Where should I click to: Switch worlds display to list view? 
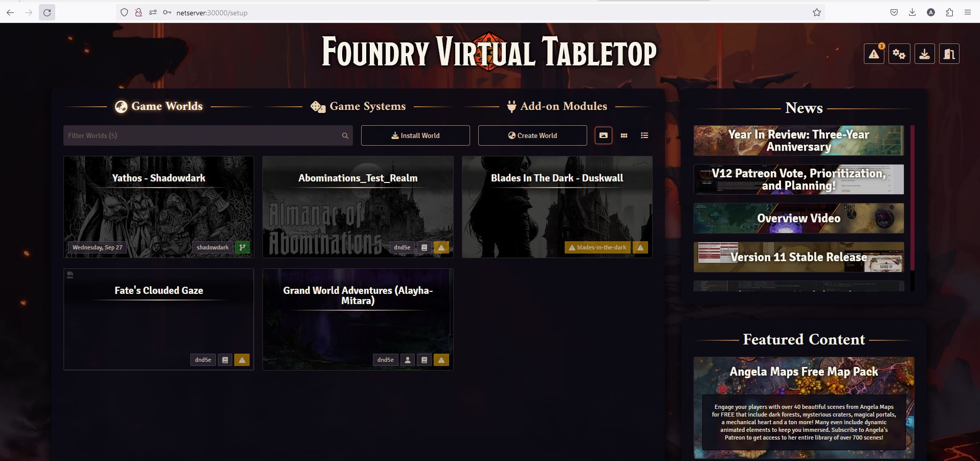644,135
